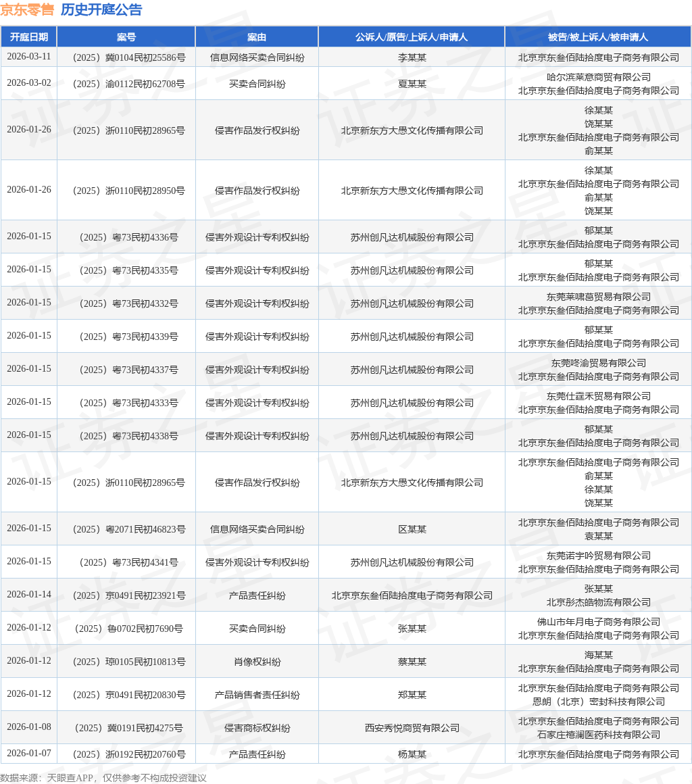Click the 肖像权纠纷 cause cell
Screen dimensions: 692x784
257,662
